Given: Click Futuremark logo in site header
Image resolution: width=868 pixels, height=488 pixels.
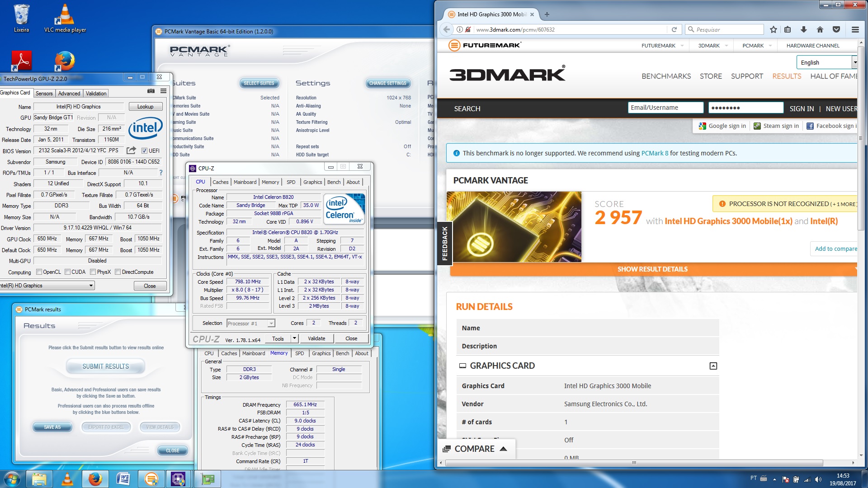Looking at the screenshot, I should pyautogui.click(x=485, y=45).
